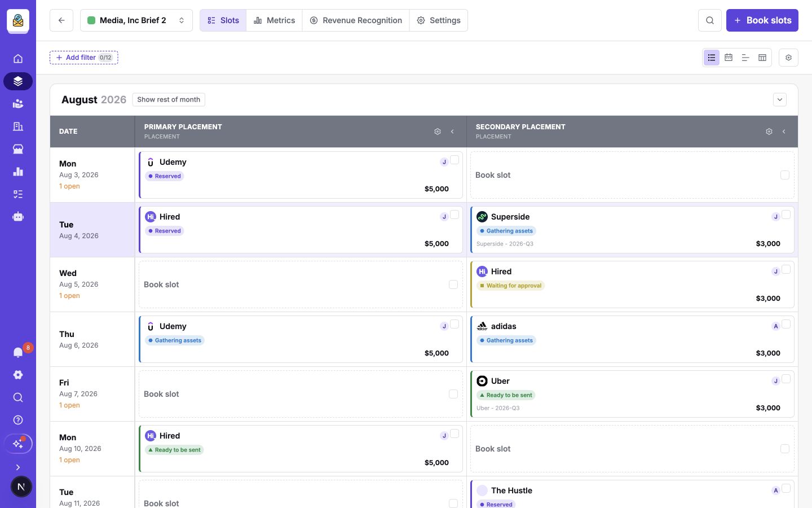
Task: Open the building/companies sidebar icon
Action: point(18,126)
